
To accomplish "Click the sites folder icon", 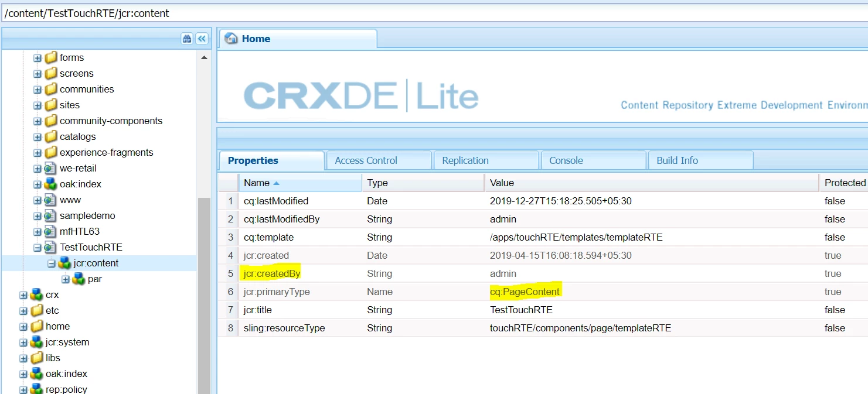I will click(x=51, y=105).
